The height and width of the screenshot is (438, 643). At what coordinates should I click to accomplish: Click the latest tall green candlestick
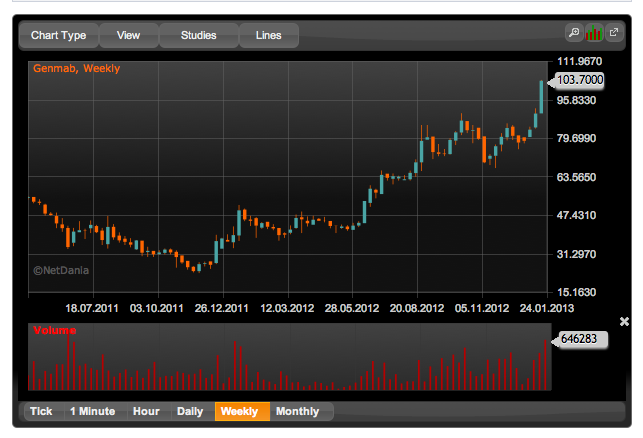[541, 97]
